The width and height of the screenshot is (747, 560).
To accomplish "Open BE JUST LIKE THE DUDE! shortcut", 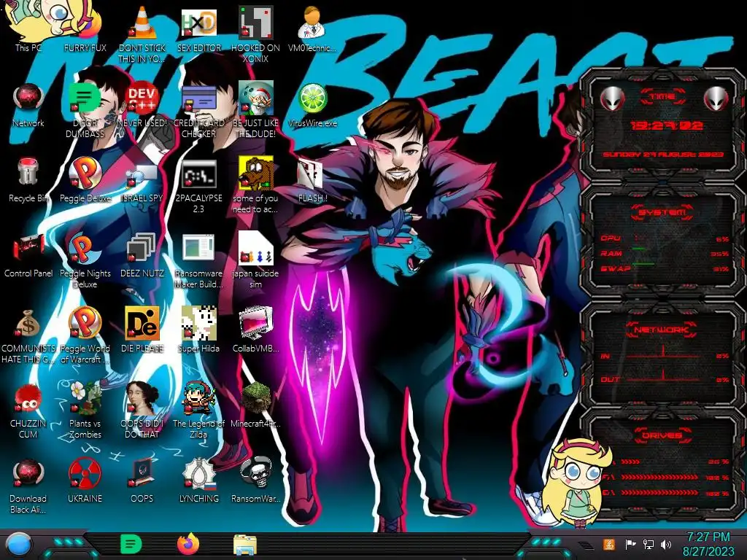I will point(255,109).
